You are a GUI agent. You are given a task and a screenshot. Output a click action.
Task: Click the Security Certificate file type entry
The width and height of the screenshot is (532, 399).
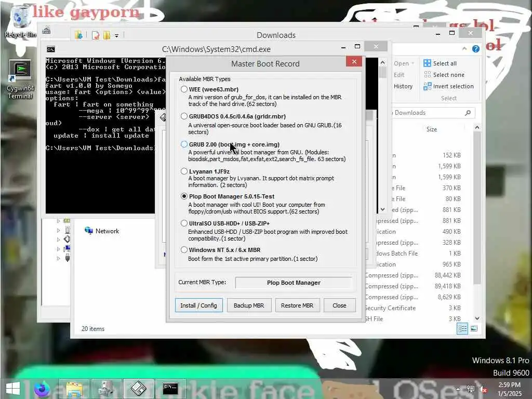coord(390,308)
